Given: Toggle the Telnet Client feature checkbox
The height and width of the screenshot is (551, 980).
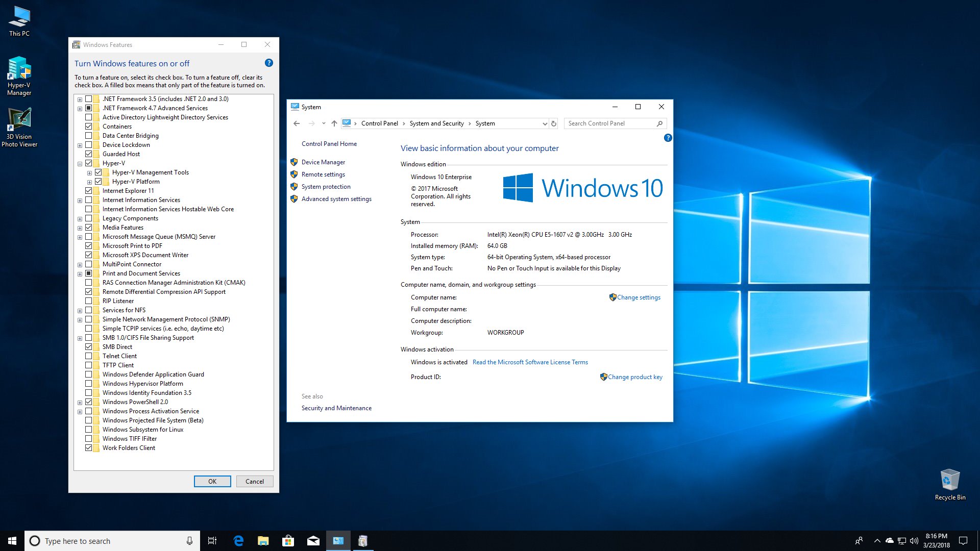Looking at the screenshot, I should coord(88,355).
